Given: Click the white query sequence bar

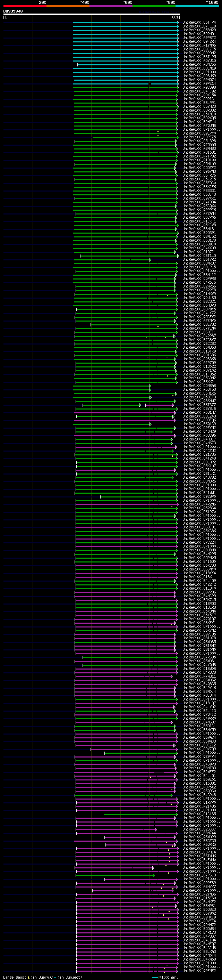Looking at the screenshot, I should (92, 15).
